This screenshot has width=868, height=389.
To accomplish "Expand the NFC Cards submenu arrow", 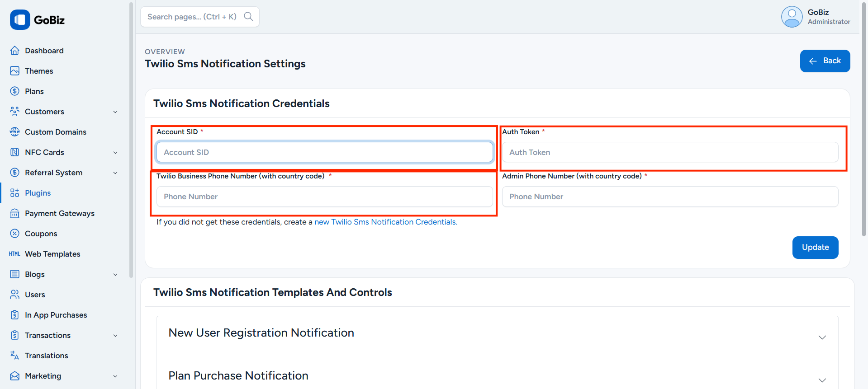I will click(x=115, y=153).
